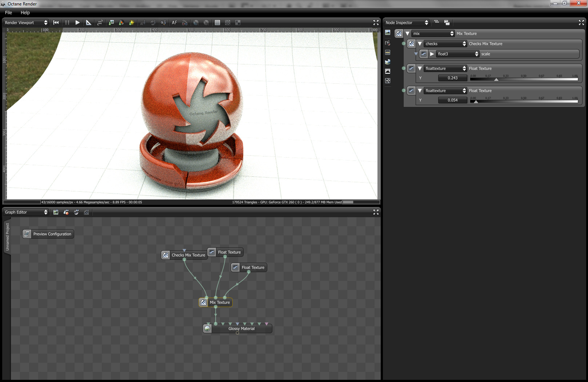
Task: Click the first crossed-out sphere icon
Action: 196,23
